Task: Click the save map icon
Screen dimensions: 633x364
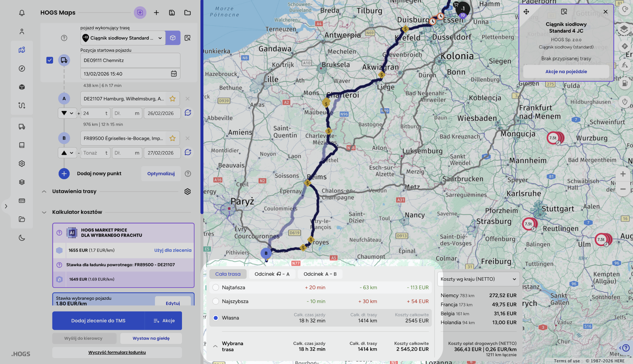Action: (172, 13)
